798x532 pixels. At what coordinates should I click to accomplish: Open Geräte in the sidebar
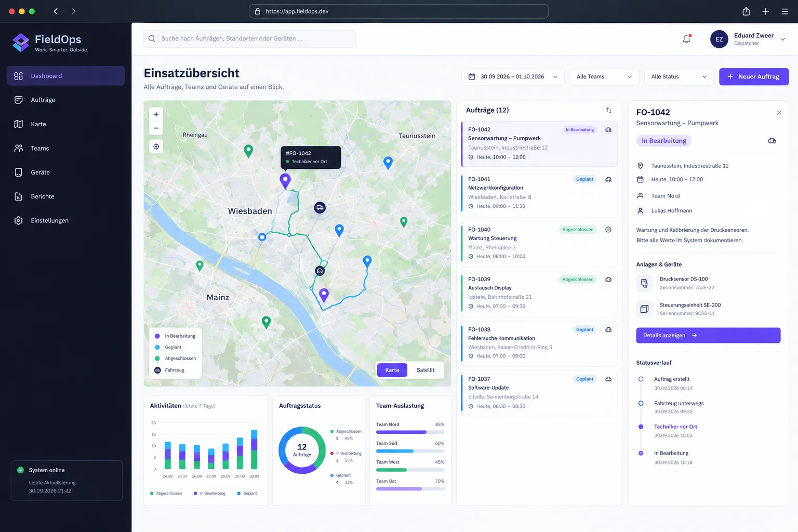(65, 172)
